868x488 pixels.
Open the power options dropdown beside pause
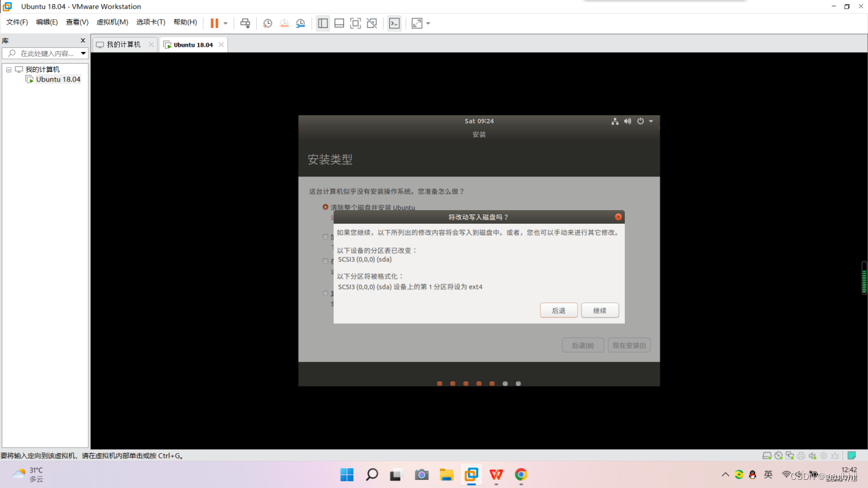pyautogui.click(x=225, y=23)
